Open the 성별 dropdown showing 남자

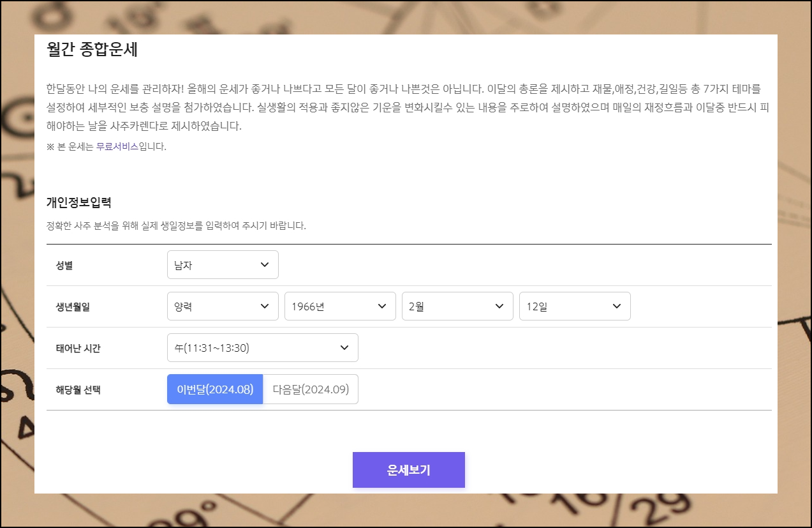coord(223,265)
